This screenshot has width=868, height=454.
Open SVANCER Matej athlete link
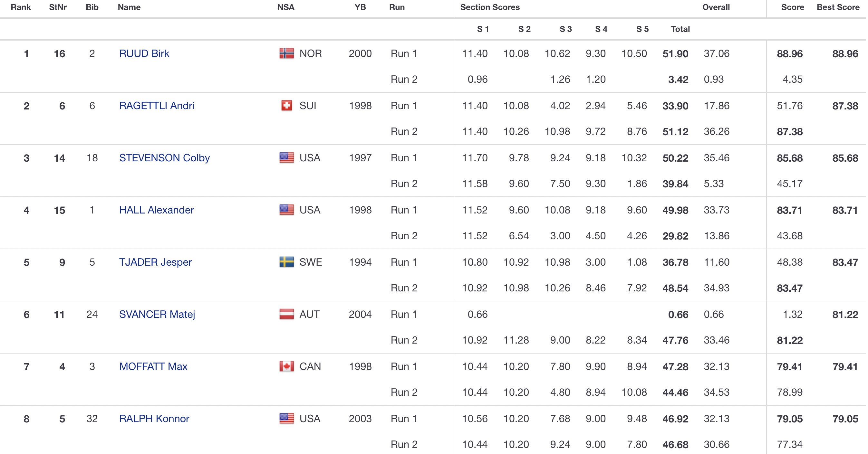point(157,314)
